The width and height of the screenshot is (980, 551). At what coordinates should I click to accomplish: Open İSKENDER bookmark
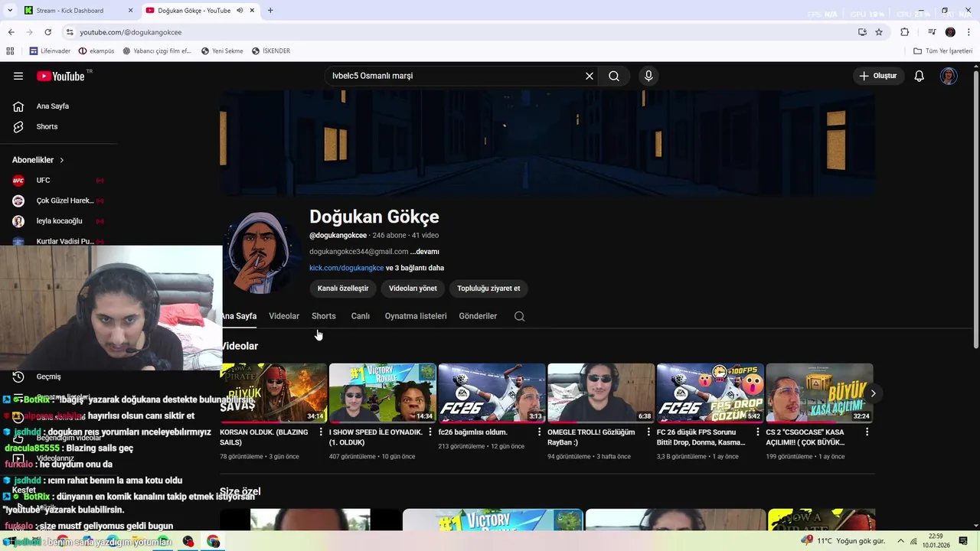[x=271, y=51]
